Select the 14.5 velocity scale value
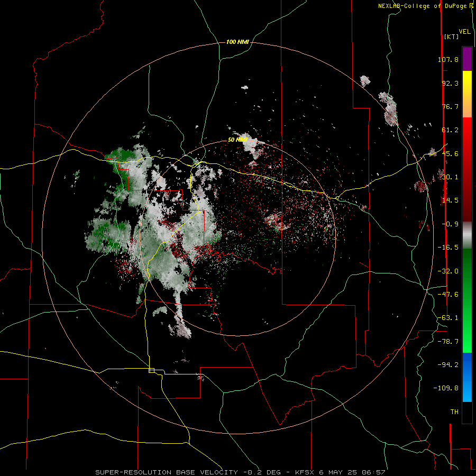The width and height of the screenshot is (476, 476). (x=450, y=200)
